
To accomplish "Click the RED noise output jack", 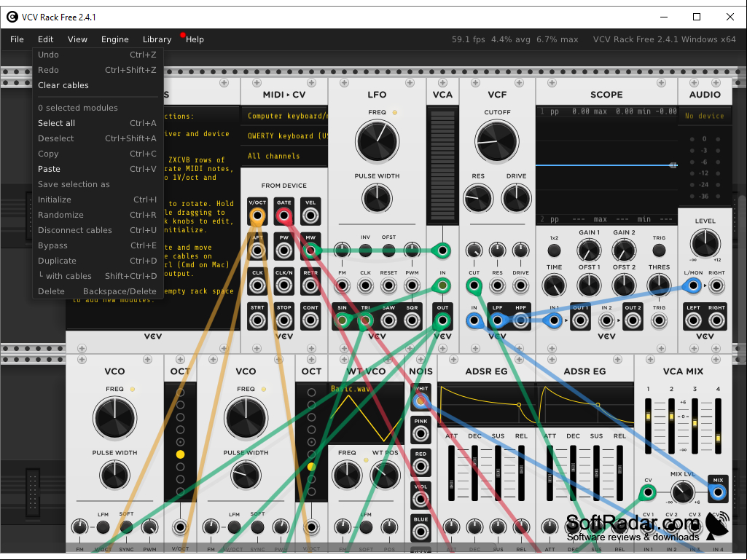I will (421, 467).
